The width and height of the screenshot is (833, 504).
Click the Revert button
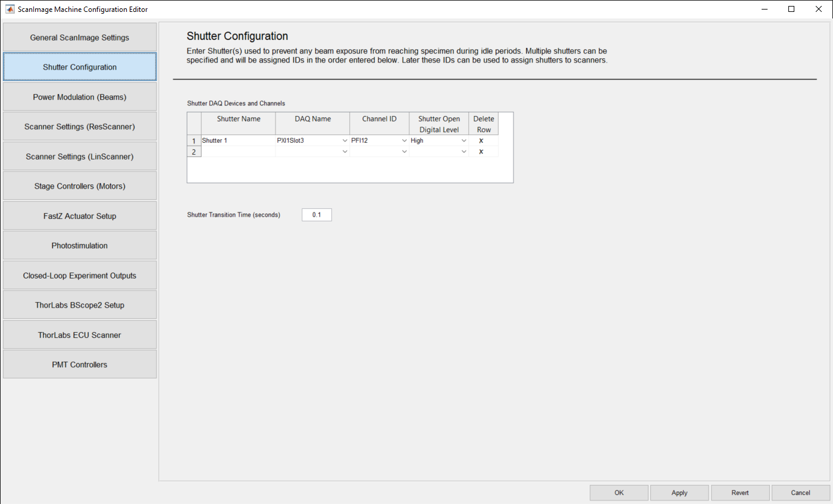[x=740, y=493]
